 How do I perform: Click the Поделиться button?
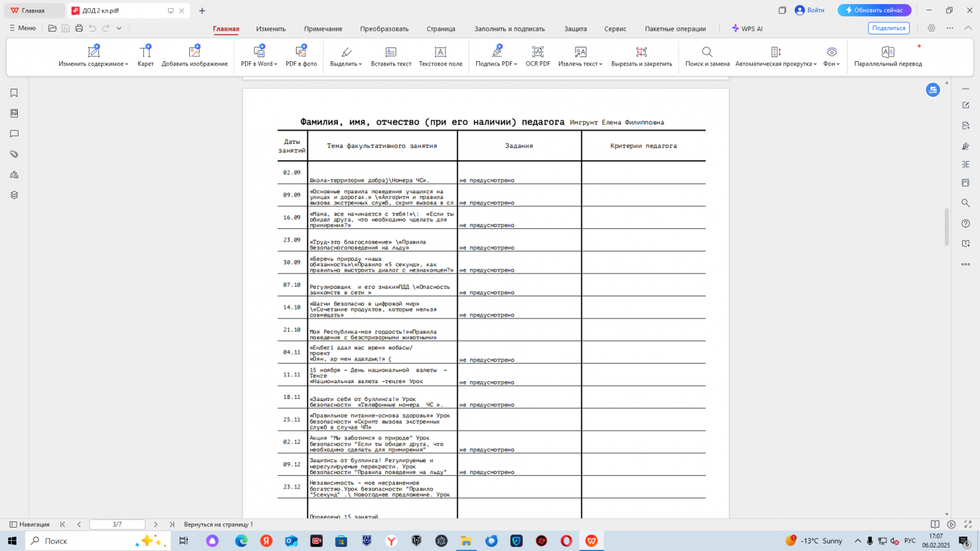(x=888, y=28)
